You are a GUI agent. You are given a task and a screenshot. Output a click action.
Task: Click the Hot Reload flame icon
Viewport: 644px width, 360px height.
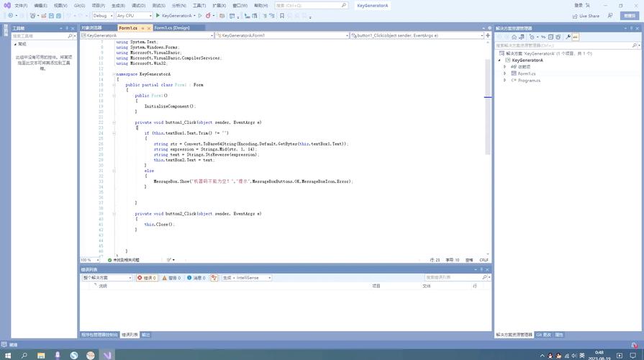pyautogui.click(x=208, y=16)
